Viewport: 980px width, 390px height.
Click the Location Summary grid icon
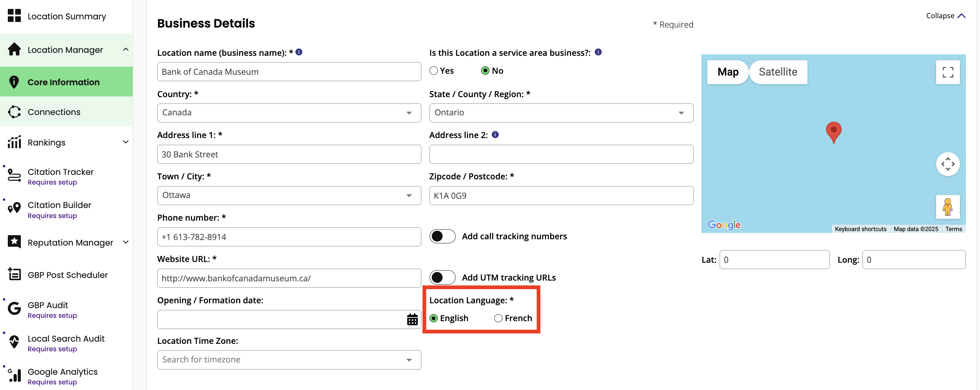(15, 16)
